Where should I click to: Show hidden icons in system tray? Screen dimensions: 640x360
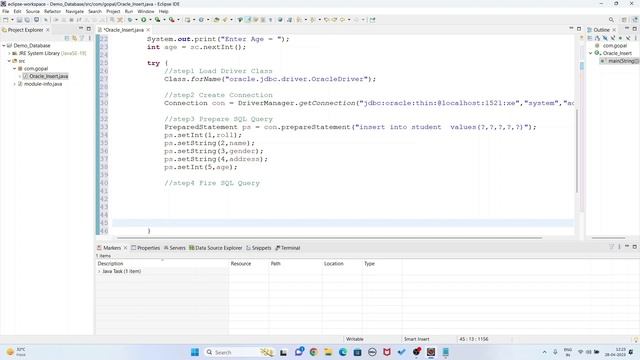pyautogui.click(x=544, y=352)
